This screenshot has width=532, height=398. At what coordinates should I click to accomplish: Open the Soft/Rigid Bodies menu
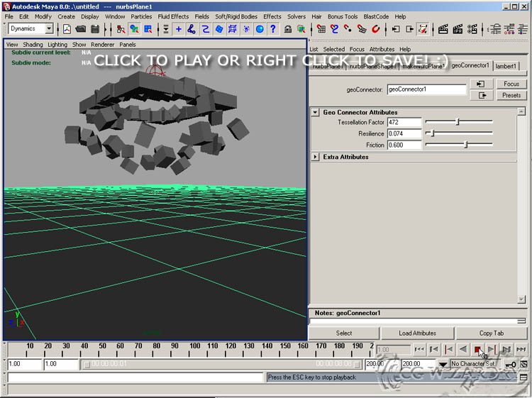[237, 16]
